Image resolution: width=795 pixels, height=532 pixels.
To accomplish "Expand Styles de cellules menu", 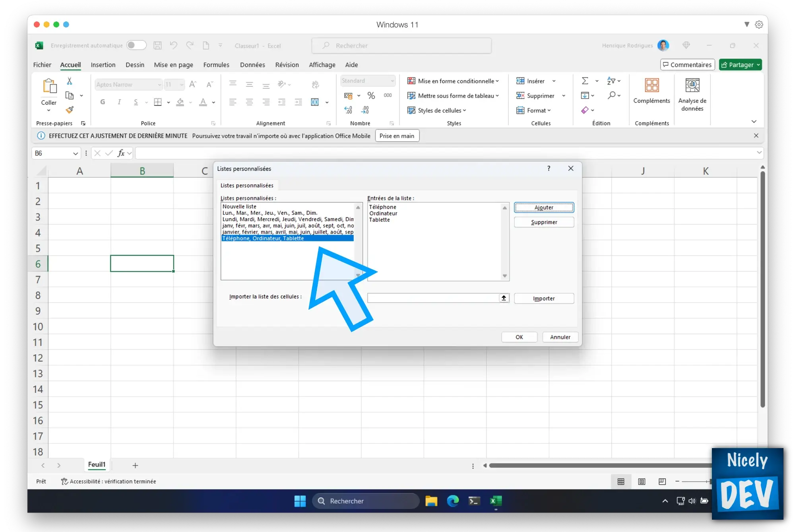I will [x=437, y=111].
